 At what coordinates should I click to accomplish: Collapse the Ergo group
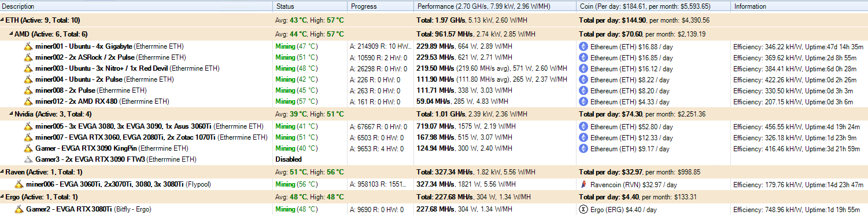pyautogui.click(x=3, y=196)
